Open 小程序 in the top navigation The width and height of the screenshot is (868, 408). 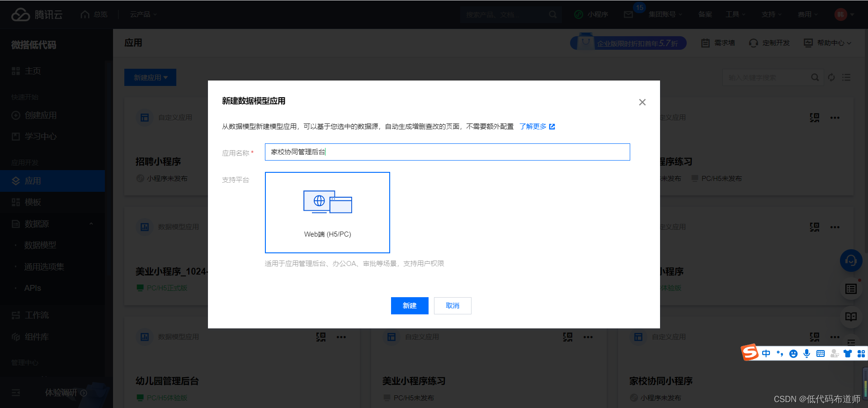point(591,14)
